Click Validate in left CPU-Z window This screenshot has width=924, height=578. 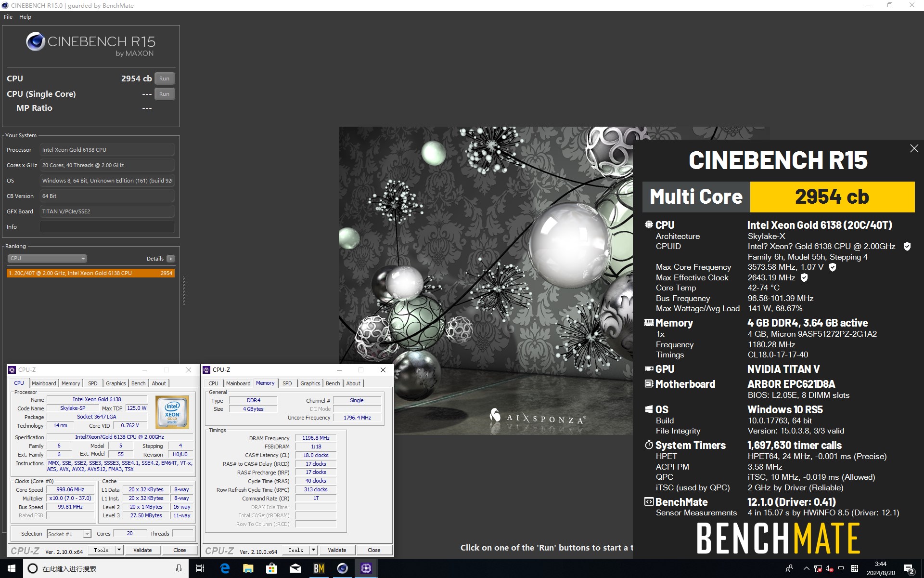click(x=142, y=550)
